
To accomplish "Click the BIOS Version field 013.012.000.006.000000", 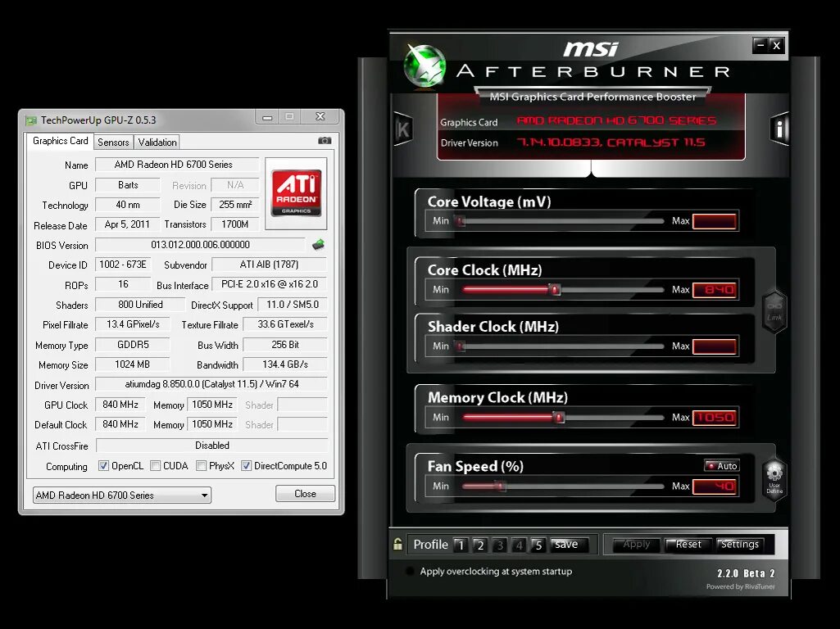I will (x=200, y=245).
